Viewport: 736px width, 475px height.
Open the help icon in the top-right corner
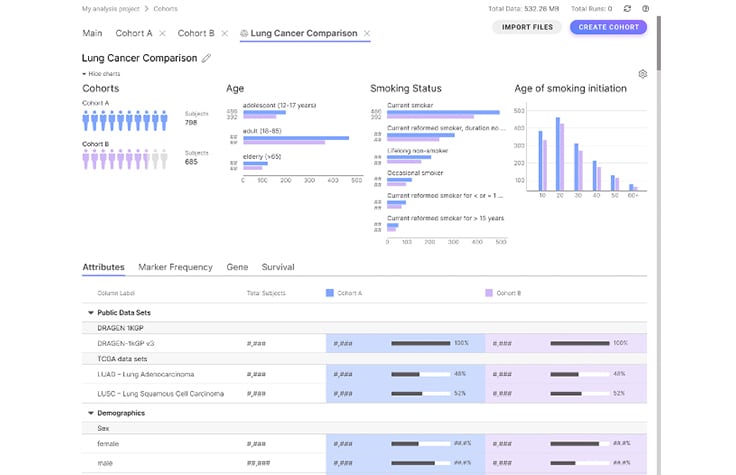645,8
